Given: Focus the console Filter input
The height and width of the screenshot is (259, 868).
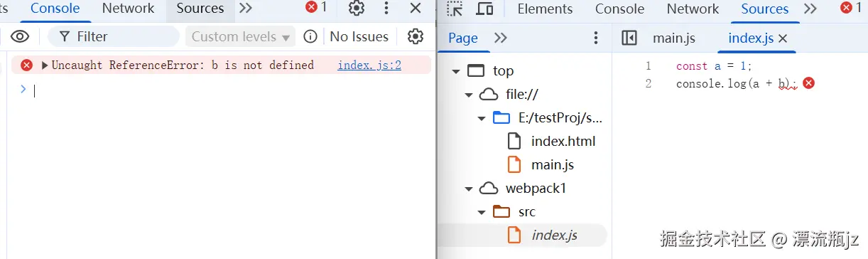Looking at the screenshot, I should (114, 36).
